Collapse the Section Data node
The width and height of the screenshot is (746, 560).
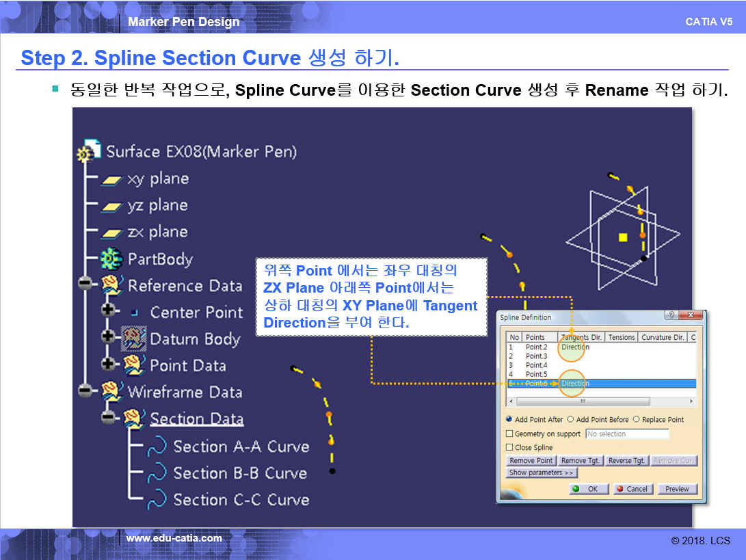[x=107, y=417]
